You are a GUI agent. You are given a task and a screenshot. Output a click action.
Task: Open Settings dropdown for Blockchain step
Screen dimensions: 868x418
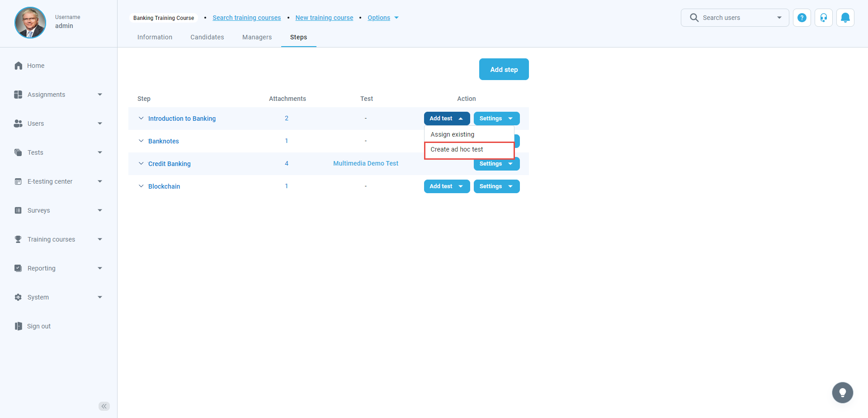coord(496,186)
